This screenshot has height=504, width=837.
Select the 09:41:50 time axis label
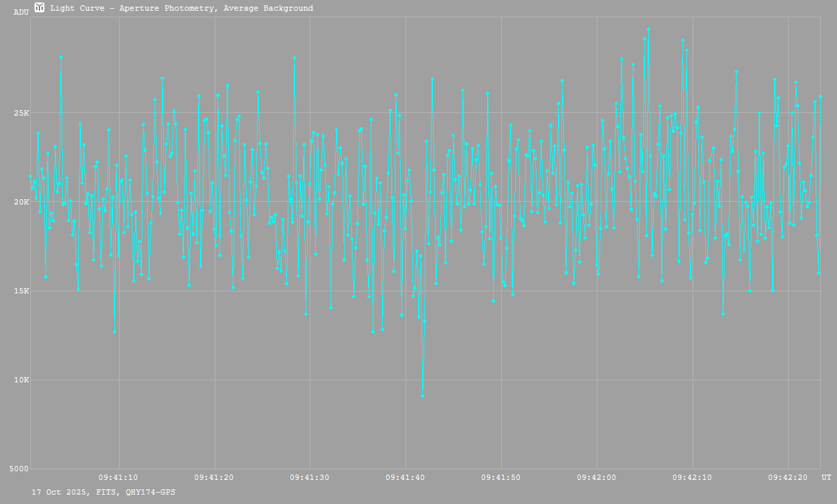pos(501,478)
